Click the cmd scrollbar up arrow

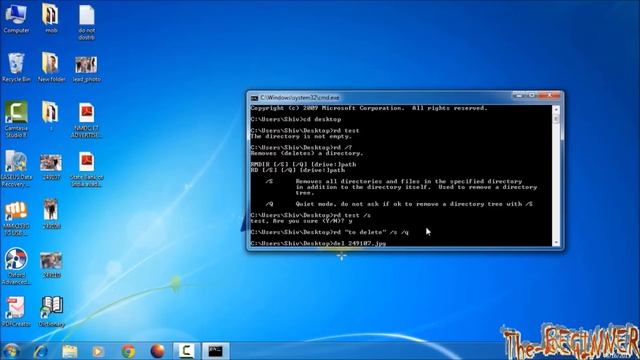pos(556,109)
